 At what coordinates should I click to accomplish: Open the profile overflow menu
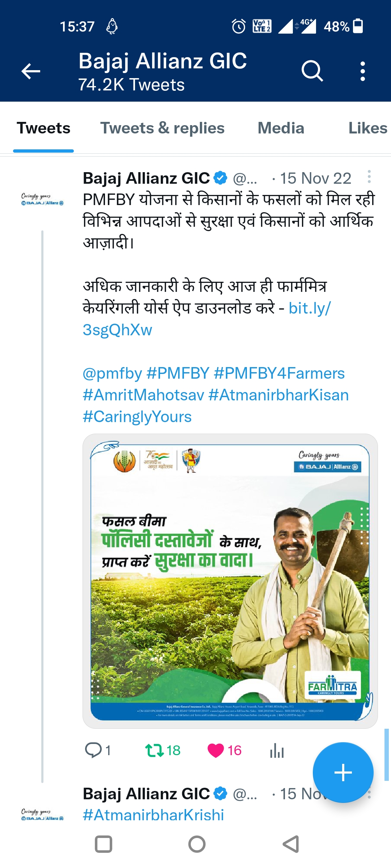[x=362, y=71]
